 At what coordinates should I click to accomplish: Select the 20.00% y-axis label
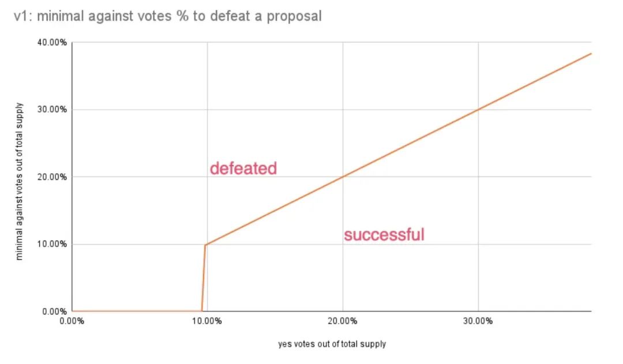pos(52,177)
